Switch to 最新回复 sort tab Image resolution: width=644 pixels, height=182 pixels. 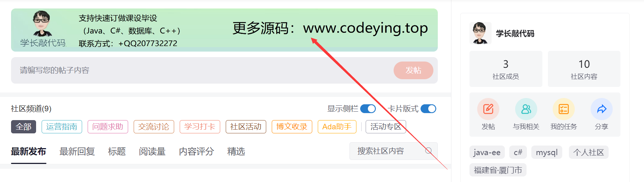pos(77,151)
